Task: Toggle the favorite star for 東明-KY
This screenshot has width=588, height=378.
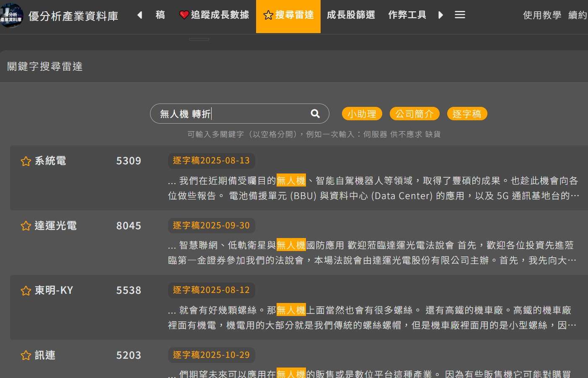Action: point(25,290)
